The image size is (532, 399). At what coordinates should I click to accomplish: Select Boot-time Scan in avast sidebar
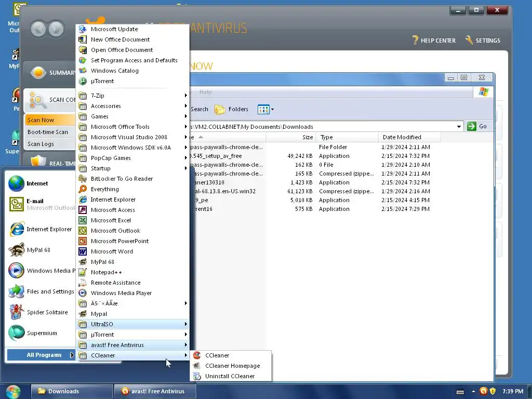pos(50,132)
